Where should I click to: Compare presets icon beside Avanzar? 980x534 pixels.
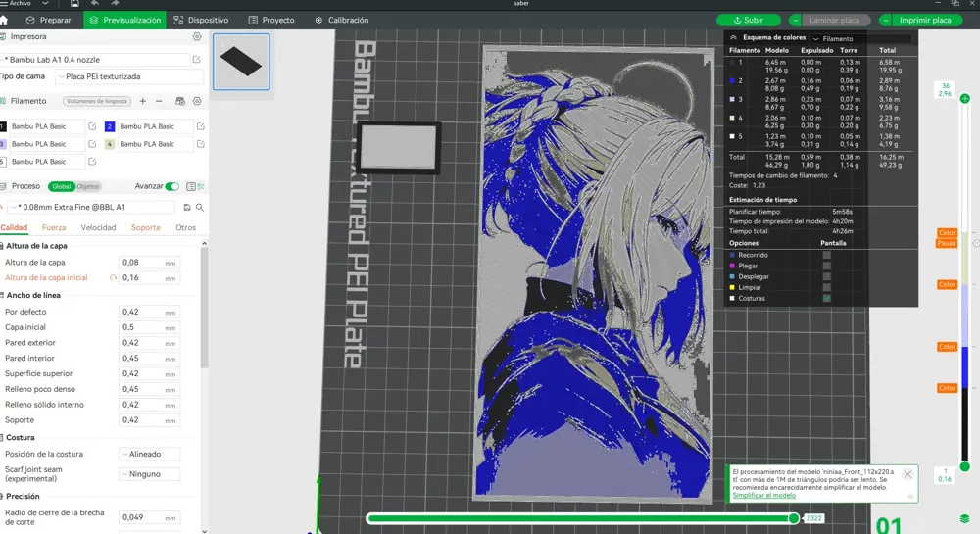(x=201, y=186)
